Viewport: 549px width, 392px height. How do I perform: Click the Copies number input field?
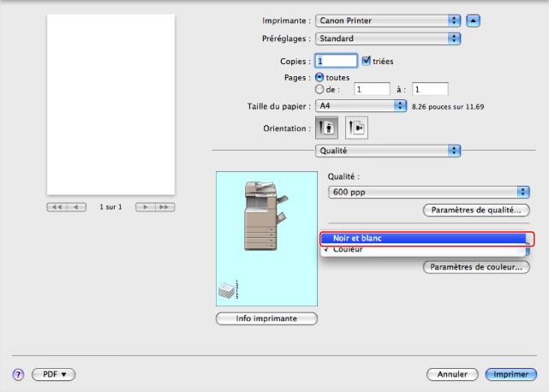coord(336,62)
